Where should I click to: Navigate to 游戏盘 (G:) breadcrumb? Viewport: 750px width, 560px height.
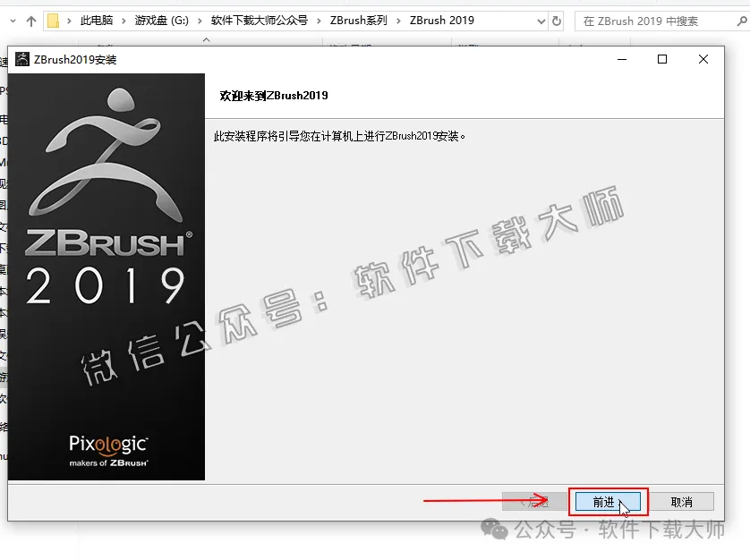tap(166, 21)
